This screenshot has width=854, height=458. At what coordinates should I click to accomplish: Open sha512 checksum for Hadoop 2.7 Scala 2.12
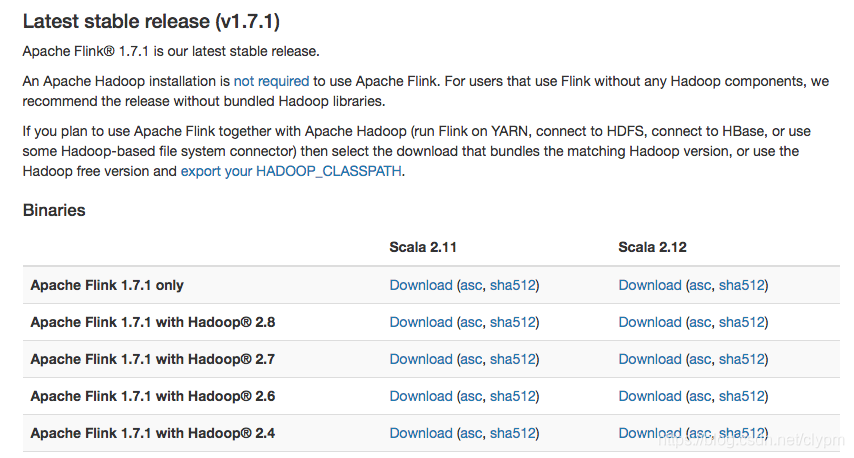coord(741,359)
